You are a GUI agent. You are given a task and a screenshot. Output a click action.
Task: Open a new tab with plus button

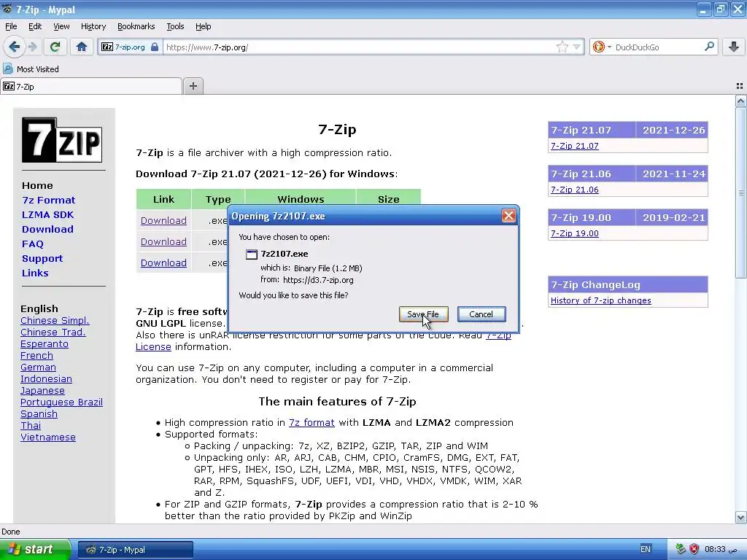(193, 86)
